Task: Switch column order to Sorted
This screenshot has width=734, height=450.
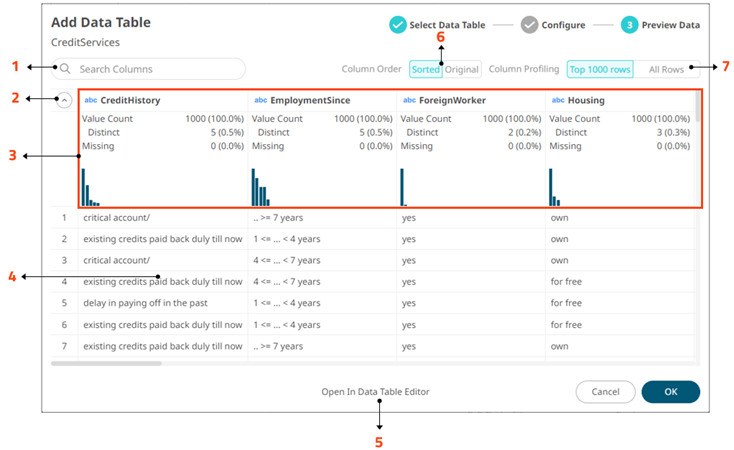Action: pyautogui.click(x=425, y=70)
